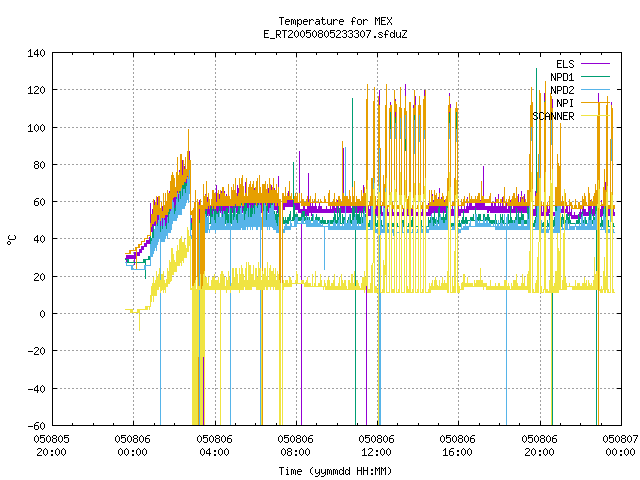This screenshot has width=640, height=480.
Task: Click the x-axis label 050806 04:00
Action: (214, 446)
